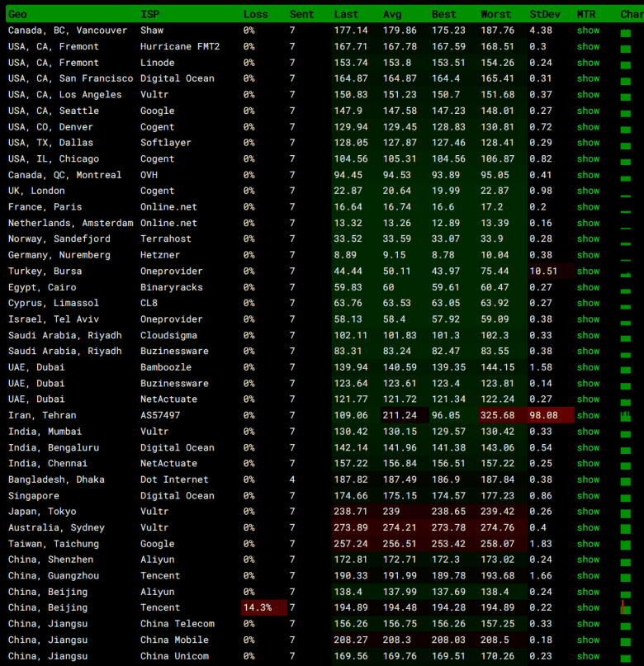Click the Avg column header
The height and width of the screenshot is (666, 644).
392,14
